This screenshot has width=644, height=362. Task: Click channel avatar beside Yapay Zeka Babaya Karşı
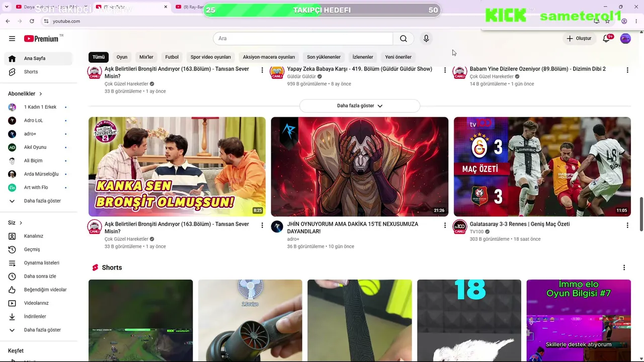coord(277,72)
